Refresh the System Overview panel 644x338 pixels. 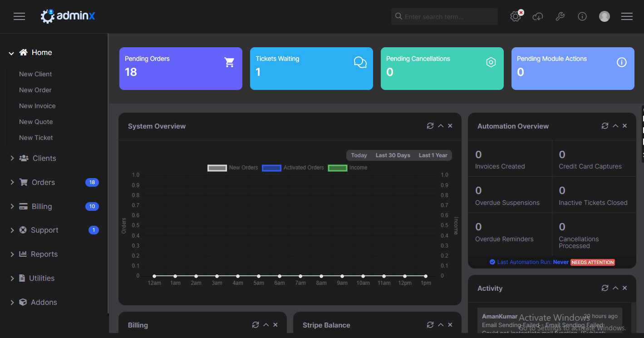(430, 126)
